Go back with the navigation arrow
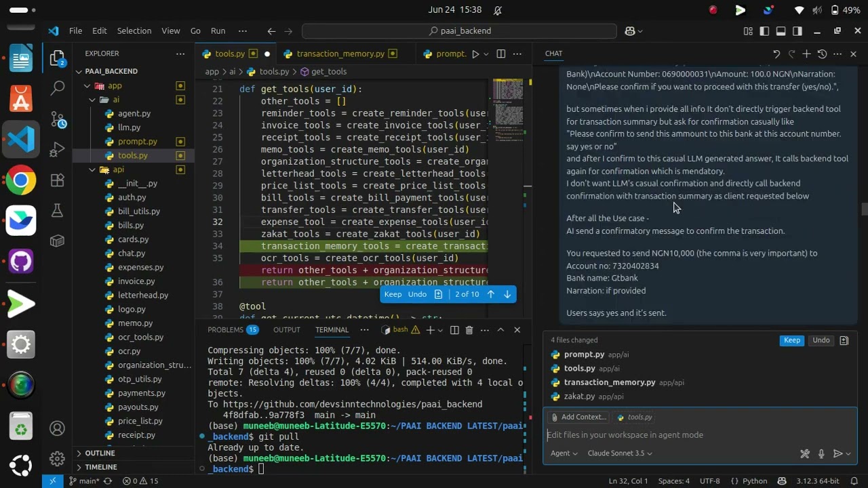 [x=271, y=31]
